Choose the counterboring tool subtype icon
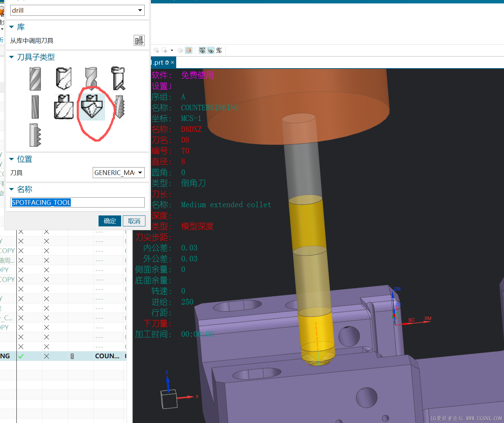 tap(64, 107)
